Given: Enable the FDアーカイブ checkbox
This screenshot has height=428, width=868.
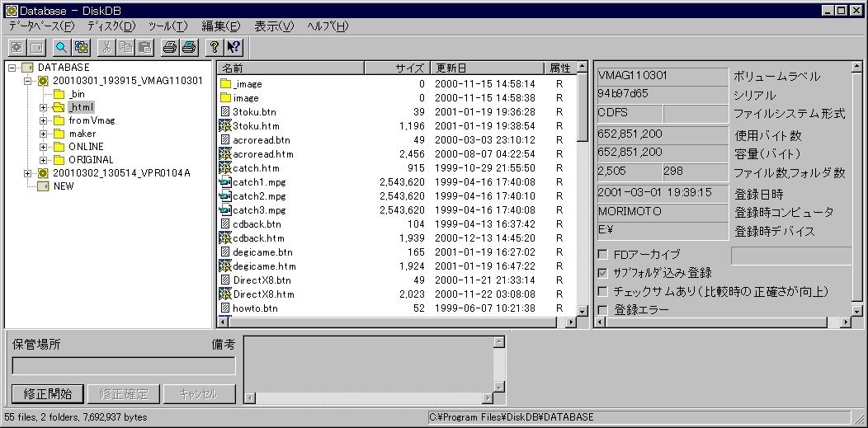Looking at the screenshot, I should point(603,254).
